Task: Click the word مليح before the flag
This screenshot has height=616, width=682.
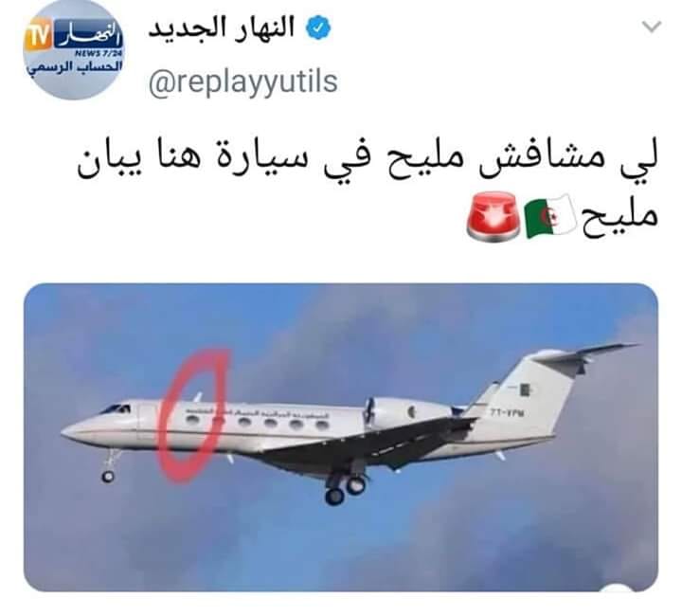Action: pyautogui.click(x=620, y=216)
